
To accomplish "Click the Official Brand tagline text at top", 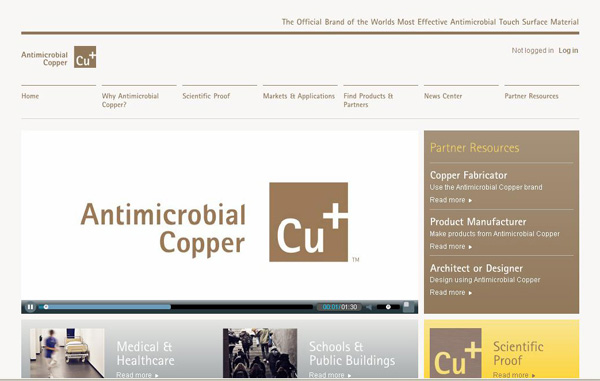I will click(x=430, y=22).
